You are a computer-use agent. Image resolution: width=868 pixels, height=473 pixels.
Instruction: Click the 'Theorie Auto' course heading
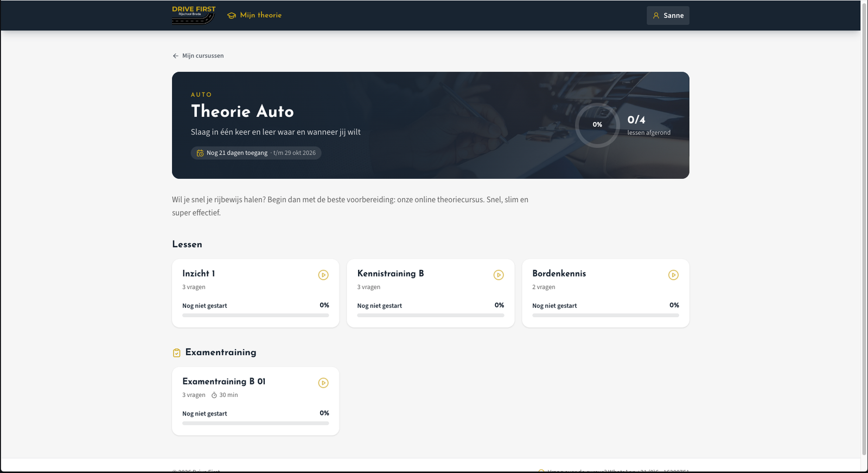pos(242,111)
